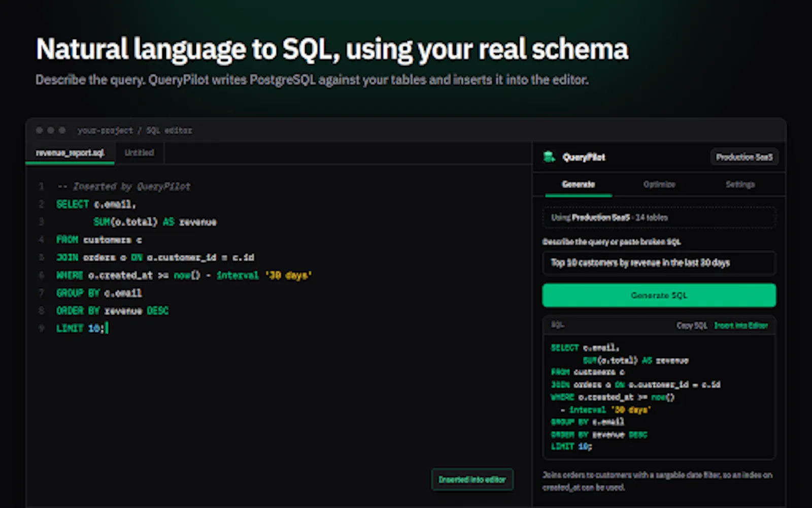
Task: Focus the query description input field
Action: pyautogui.click(x=659, y=263)
